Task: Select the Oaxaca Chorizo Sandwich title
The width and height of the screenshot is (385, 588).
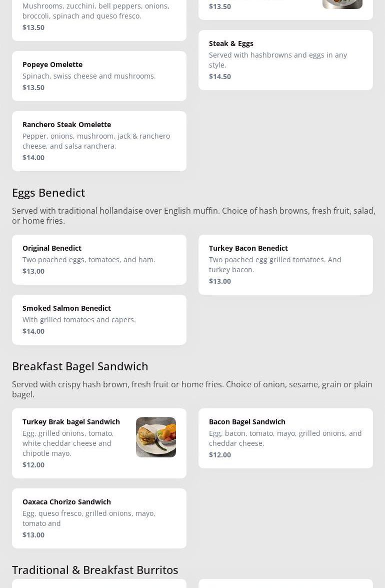Action: 66,502
